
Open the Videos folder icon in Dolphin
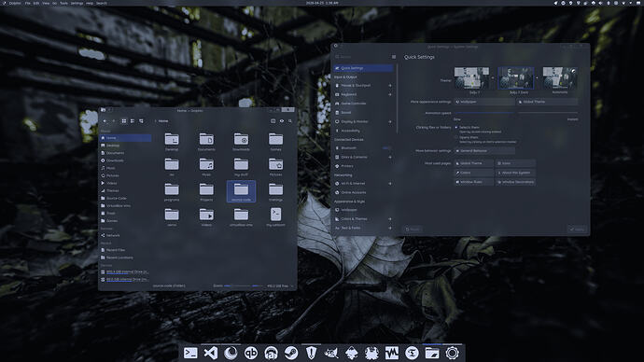tap(206, 215)
